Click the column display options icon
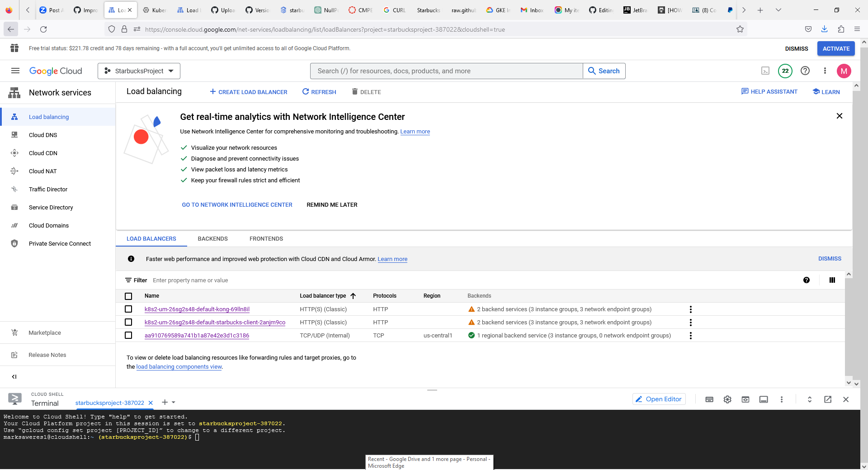The height and width of the screenshot is (470, 868). tap(832, 280)
